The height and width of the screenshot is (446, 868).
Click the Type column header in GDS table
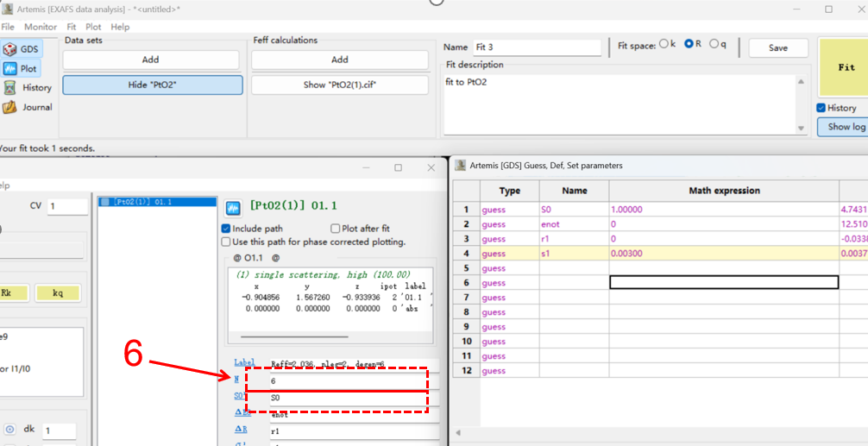point(509,191)
